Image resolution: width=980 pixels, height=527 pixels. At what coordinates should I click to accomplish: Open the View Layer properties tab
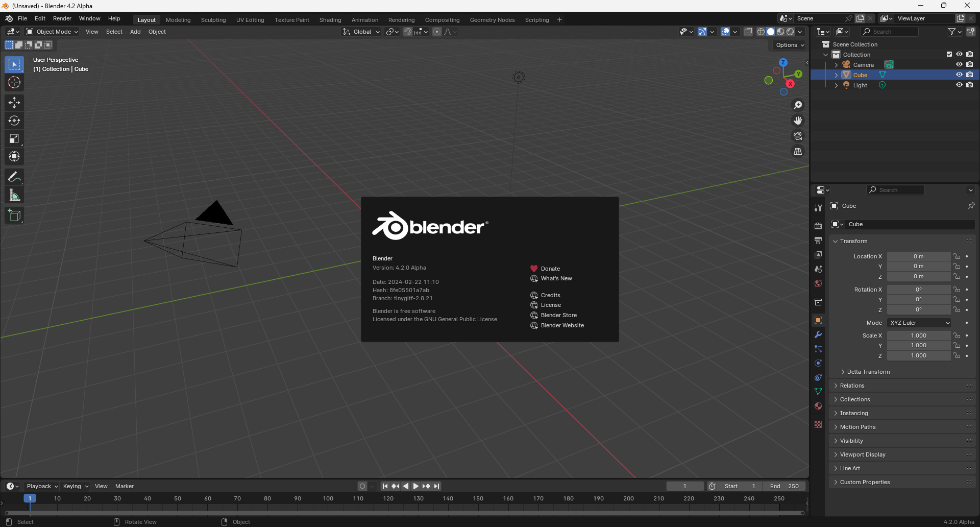818,254
